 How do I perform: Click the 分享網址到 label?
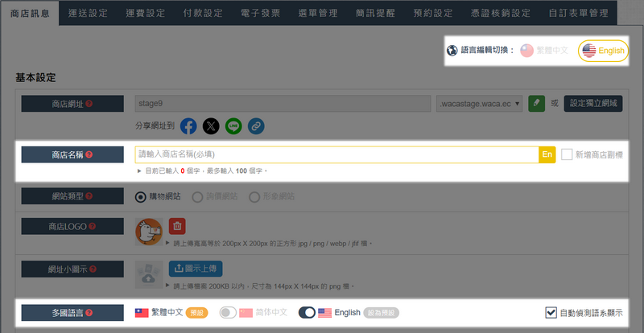(155, 125)
